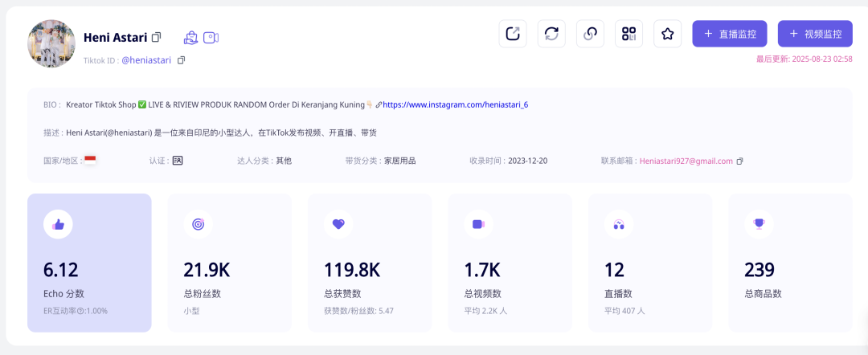Copy the name Heni Astari
Image resolution: width=868 pixels, height=355 pixels.
tap(157, 37)
